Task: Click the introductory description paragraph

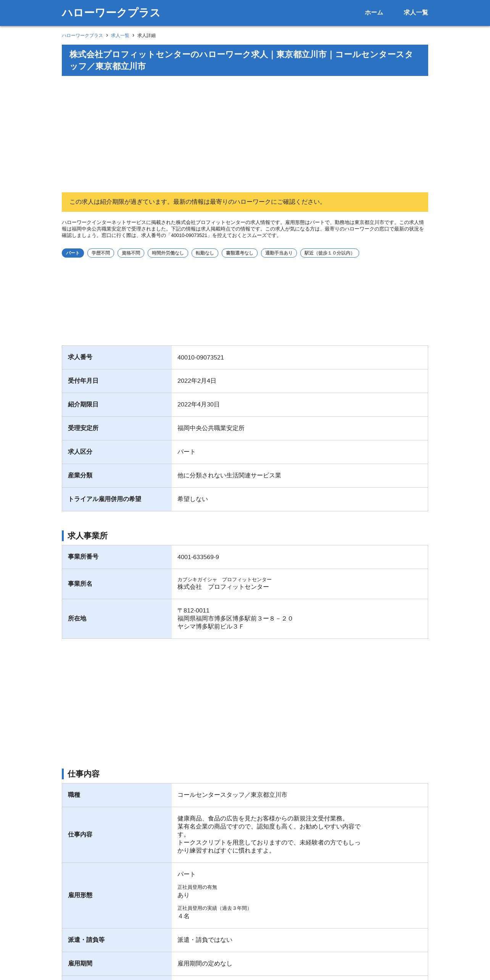Action: (x=243, y=229)
